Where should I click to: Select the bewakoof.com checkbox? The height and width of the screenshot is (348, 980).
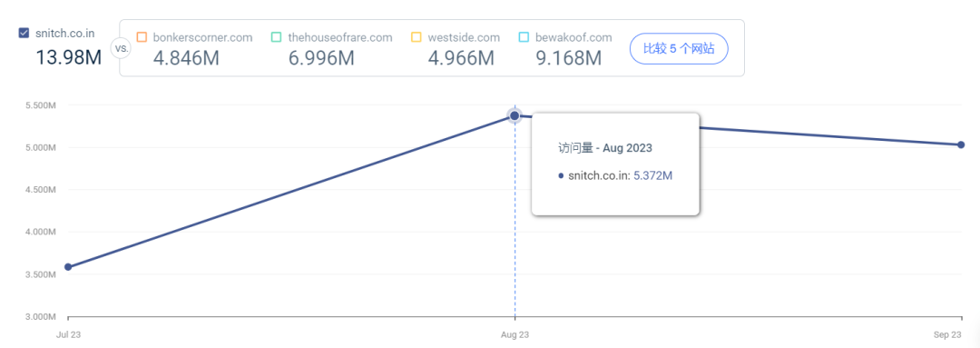(524, 37)
